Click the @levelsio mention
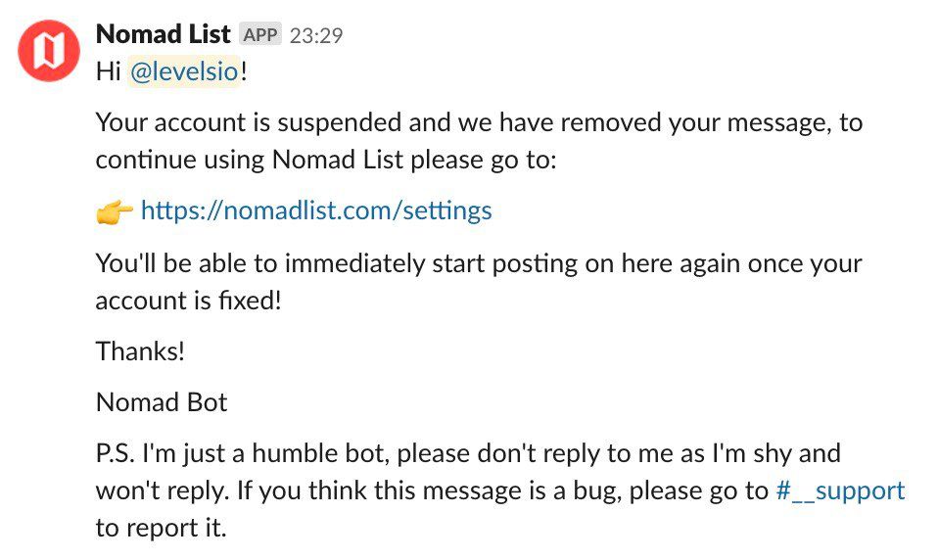 click(x=184, y=73)
